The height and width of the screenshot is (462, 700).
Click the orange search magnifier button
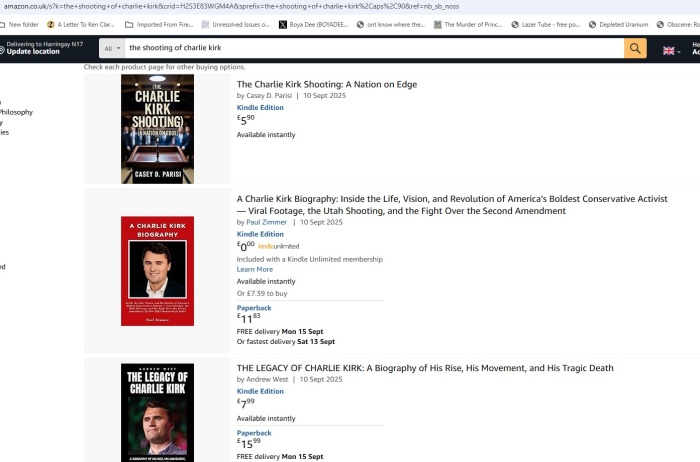coord(635,48)
